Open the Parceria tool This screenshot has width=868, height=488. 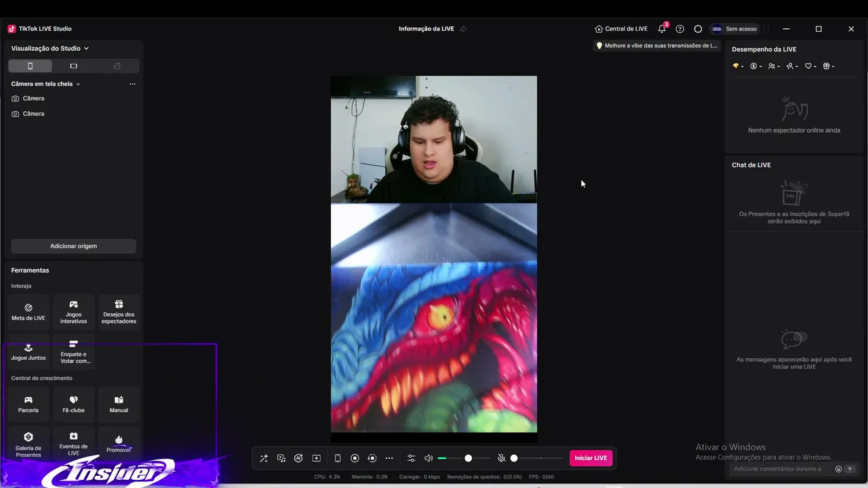point(28,405)
